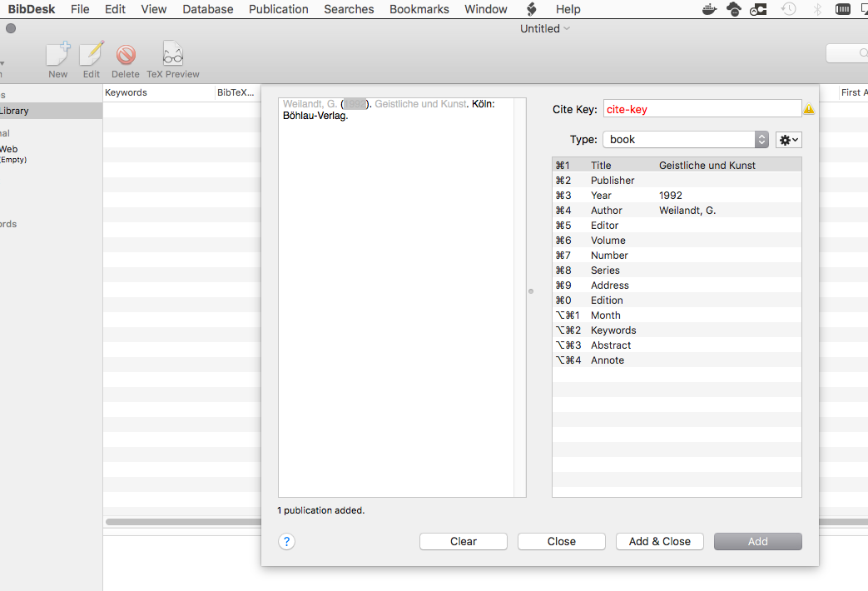
Task: Select the Keywords field row
Action: tap(677, 330)
